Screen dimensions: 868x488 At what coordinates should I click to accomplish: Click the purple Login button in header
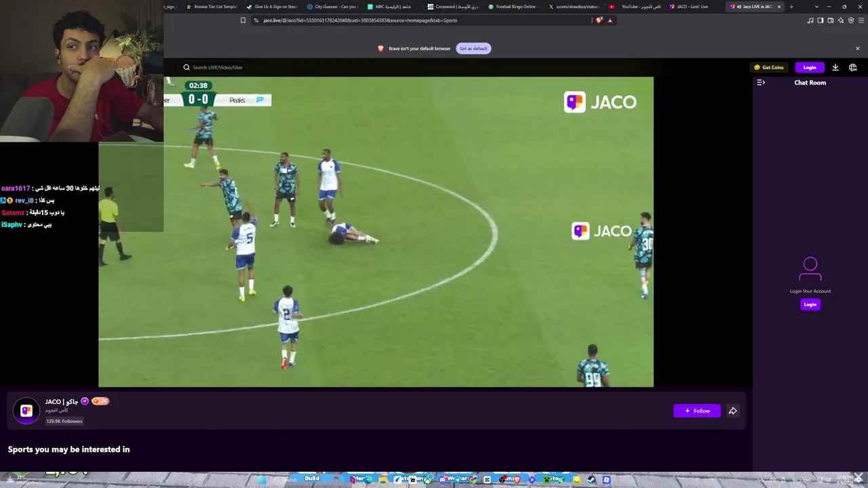point(810,67)
